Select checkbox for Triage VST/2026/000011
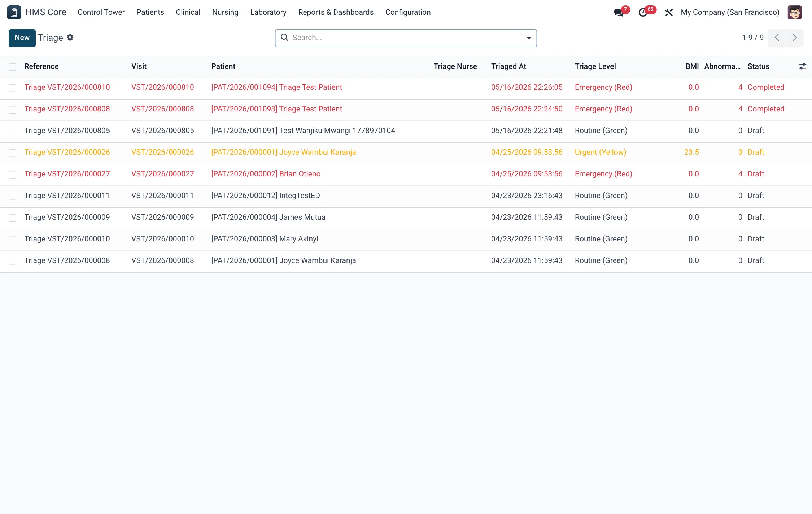The image size is (812, 514). click(13, 196)
